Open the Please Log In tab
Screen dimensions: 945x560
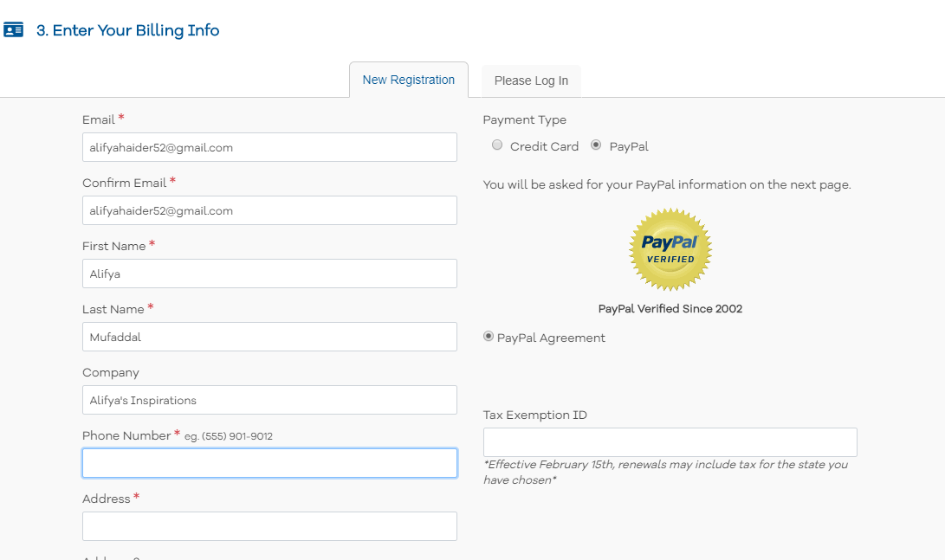click(x=531, y=80)
